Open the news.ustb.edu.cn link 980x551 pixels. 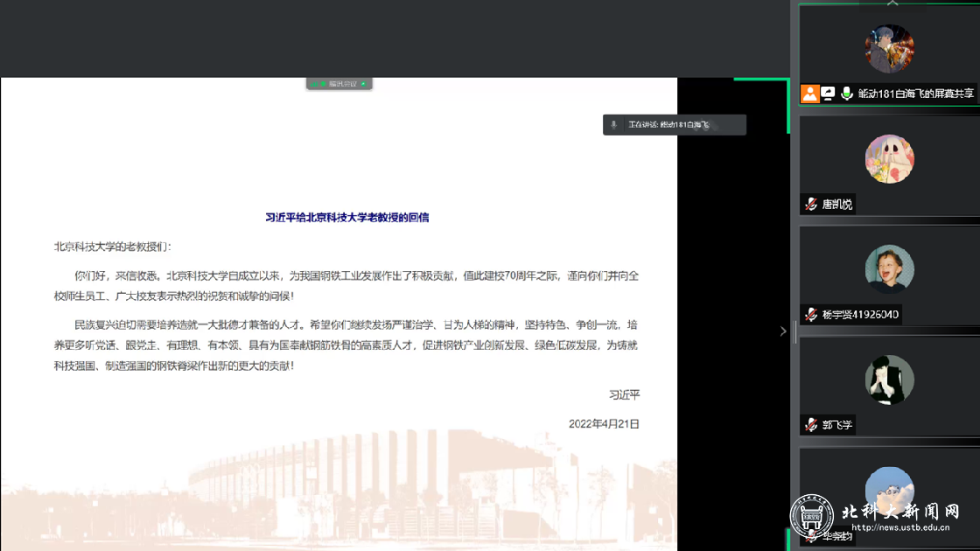click(x=899, y=527)
